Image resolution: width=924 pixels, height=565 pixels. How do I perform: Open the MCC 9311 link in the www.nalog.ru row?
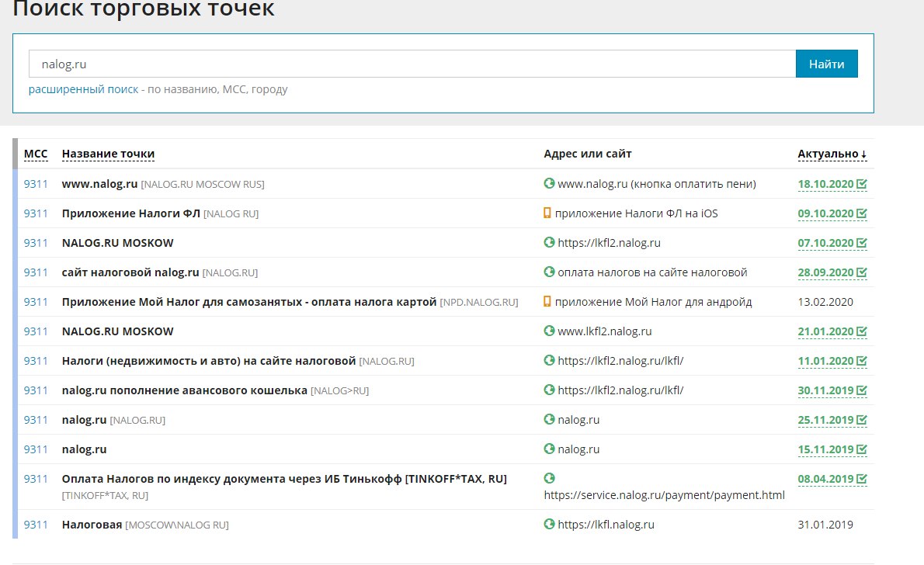coord(36,184)
